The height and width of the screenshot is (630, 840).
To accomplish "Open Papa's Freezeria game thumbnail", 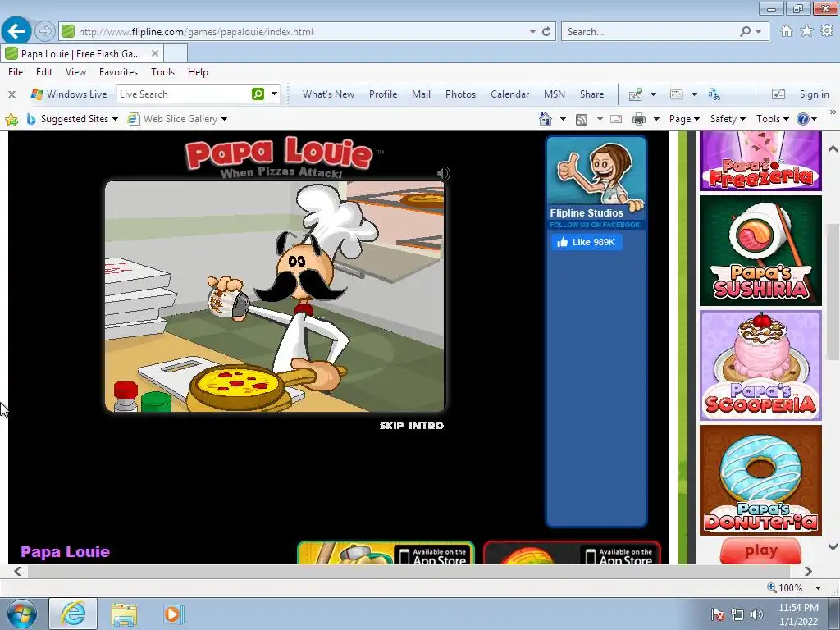I will 760,161.
